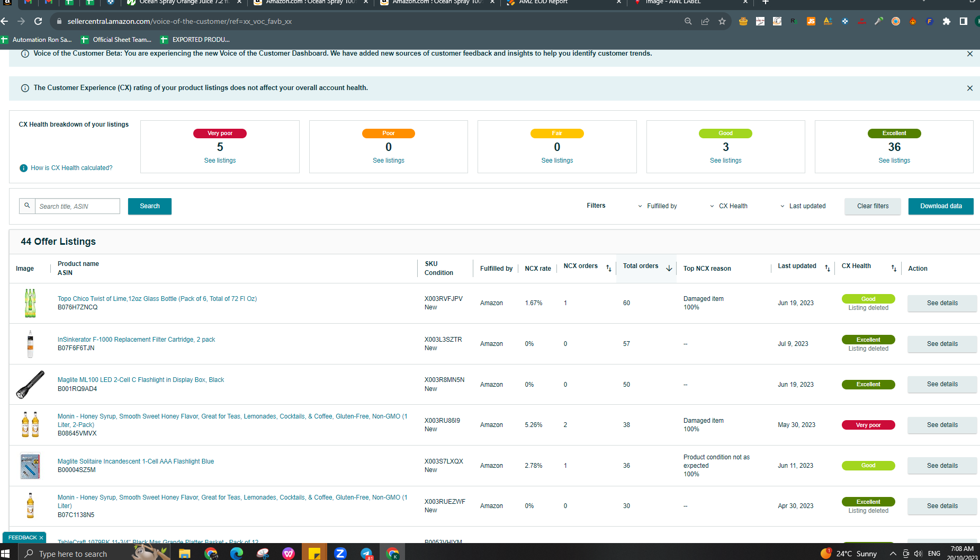Open the EXPORTED PRODU... bookmark
This screenshot has width=980, height=560.
pyautogui.click(x=195, y=40)
